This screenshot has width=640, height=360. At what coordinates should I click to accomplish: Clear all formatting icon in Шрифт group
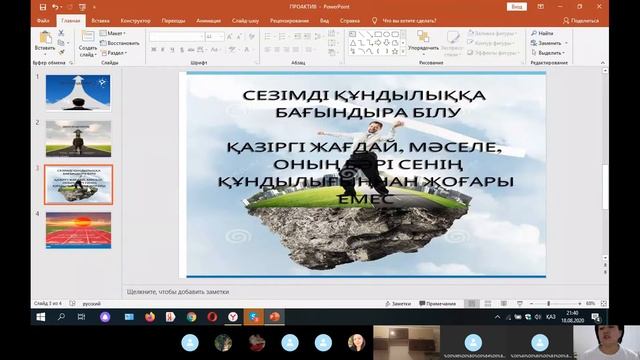tap(252, 37)
